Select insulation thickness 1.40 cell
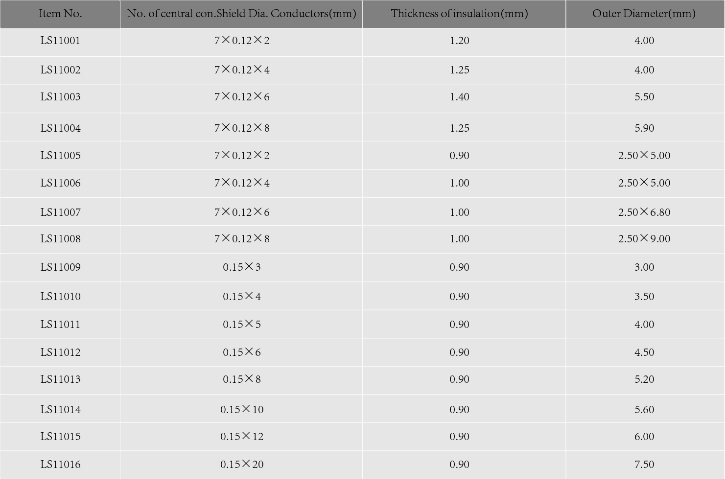725x479 pixels. pyautogui.click(x=459, y=97)
